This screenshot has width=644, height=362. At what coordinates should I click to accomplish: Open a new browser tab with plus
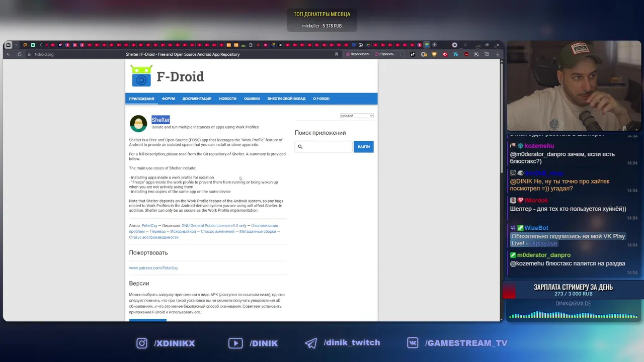pos(434,45)
